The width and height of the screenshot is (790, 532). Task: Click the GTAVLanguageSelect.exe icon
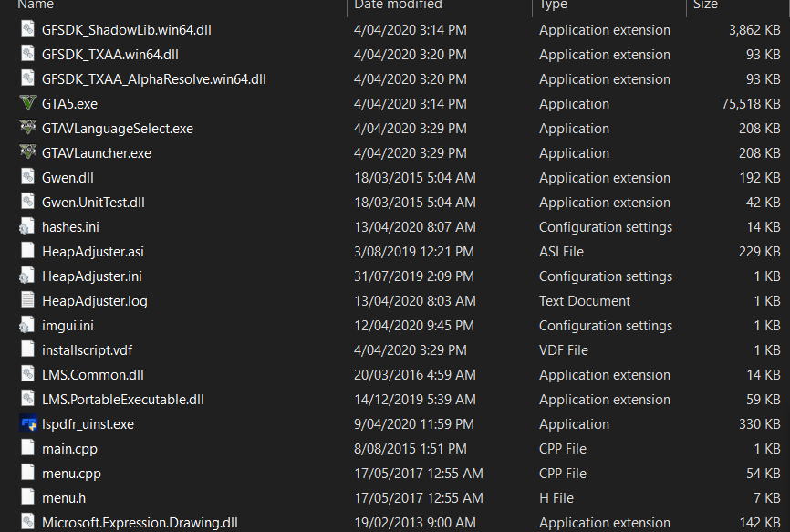[x=27, y=128]
